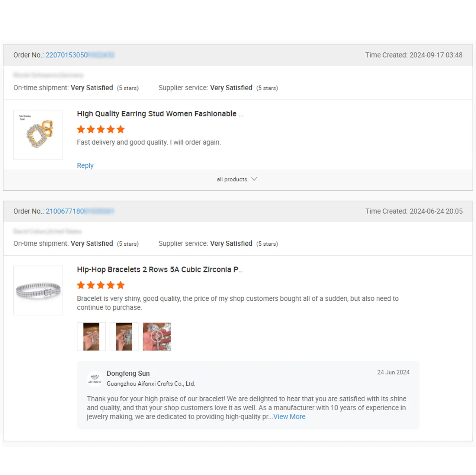The height and width of the screenshot is (475, 476).
Task: Expand supplier reply with View More
Action: point(289,417)
